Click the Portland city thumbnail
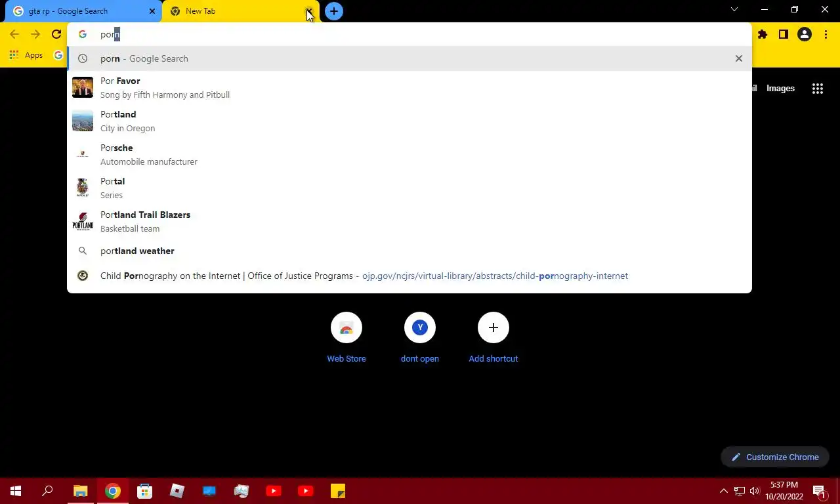Screen dimensions: 840x504 click(x=83, y=121)
